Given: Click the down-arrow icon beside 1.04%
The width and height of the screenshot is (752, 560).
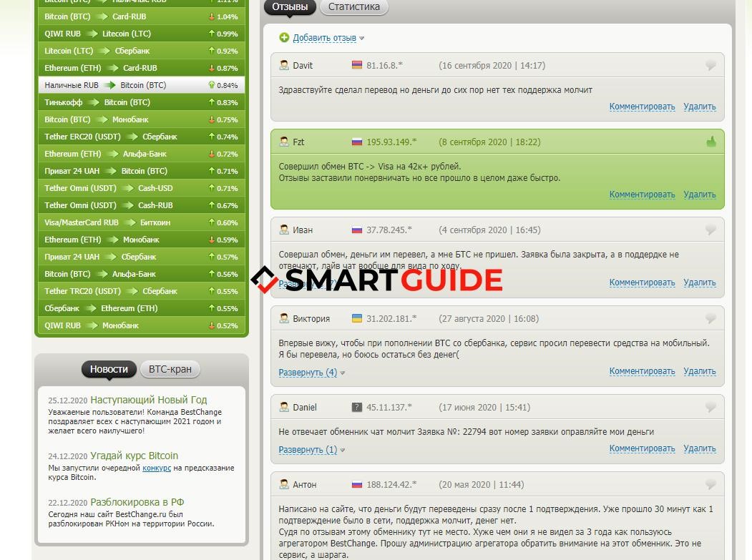Looking at the screenshot, I should click(x=212, y=16).
